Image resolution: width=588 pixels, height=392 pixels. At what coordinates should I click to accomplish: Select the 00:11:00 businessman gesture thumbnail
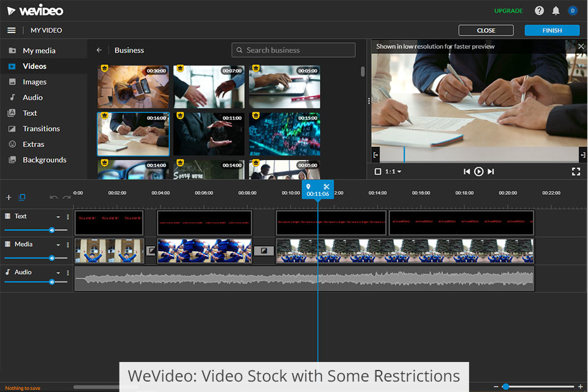tap(209, 134)
